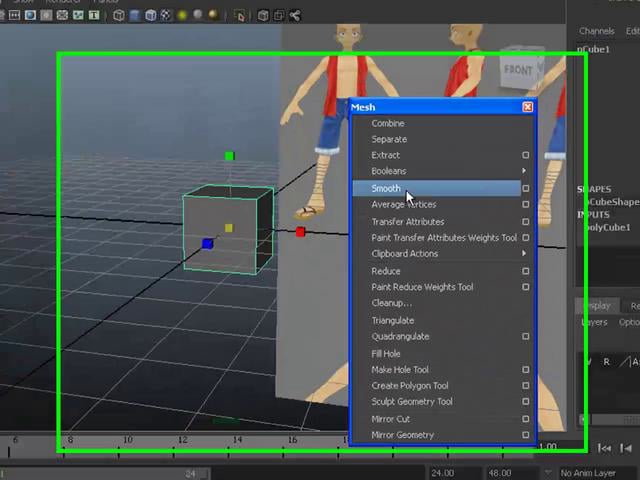
Task: Click red X-axis move handle
Action: 300,232
